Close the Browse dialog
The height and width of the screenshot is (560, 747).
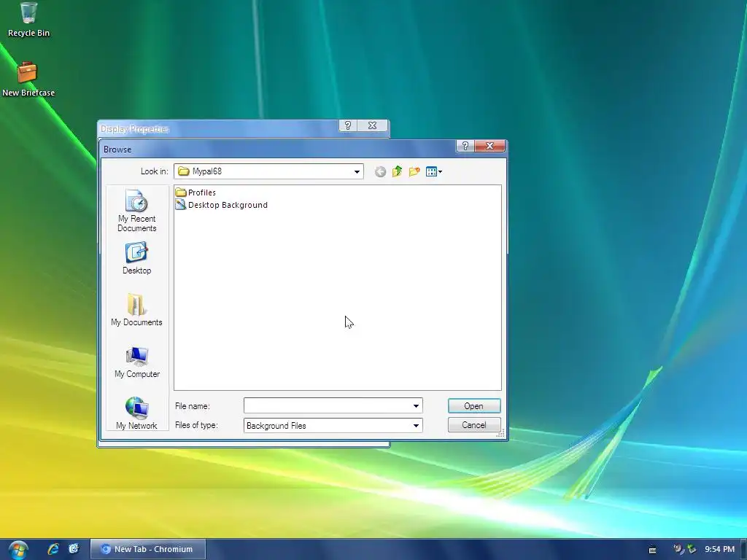tap(489, 146)
